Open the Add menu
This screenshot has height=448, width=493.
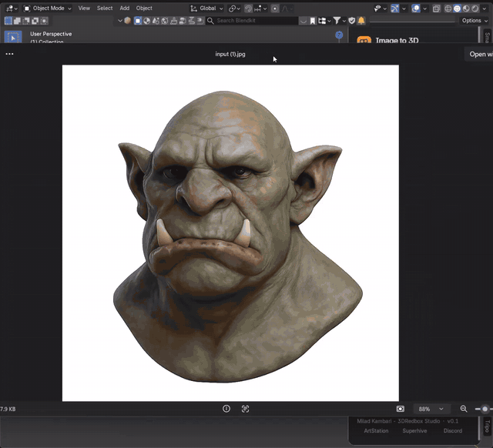(x=125, y=8)
